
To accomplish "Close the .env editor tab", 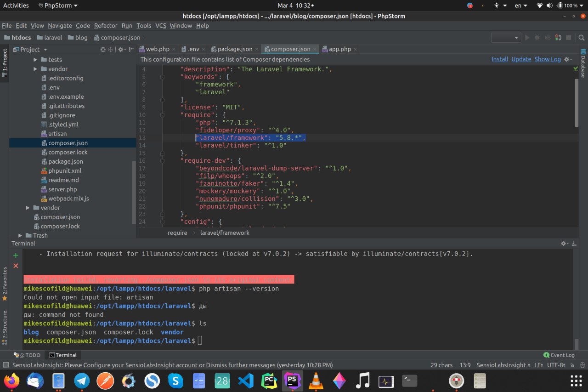I will point(203,49).
